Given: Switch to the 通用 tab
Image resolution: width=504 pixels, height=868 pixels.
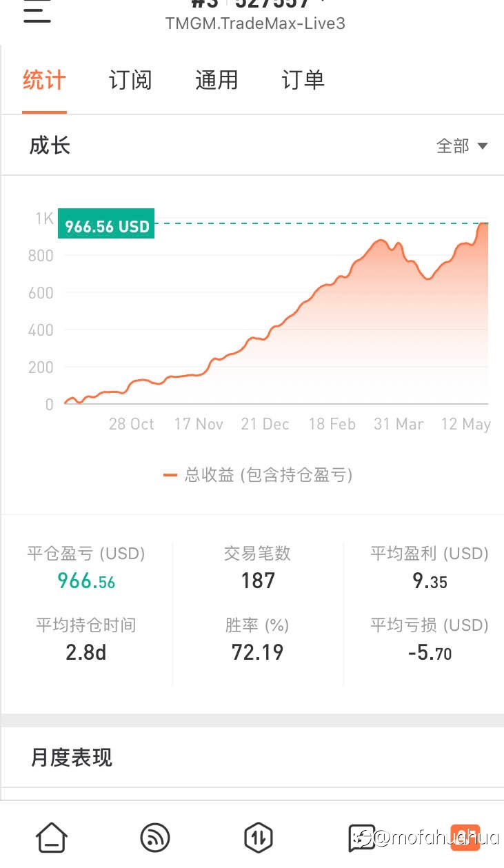Looking at the screenshot, I should coord(216,80).
